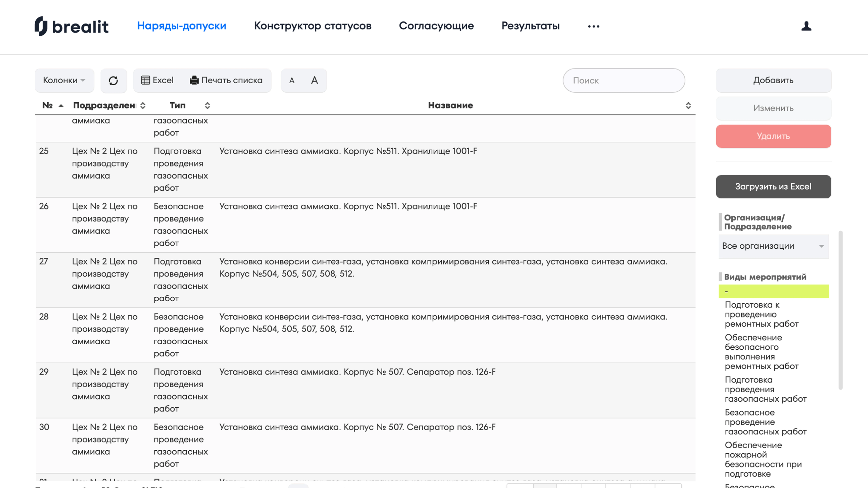Image resolution: width=868 pixels, height=488 pixels.
Task: Select the highlighted dash filter option
Action: 773,291
